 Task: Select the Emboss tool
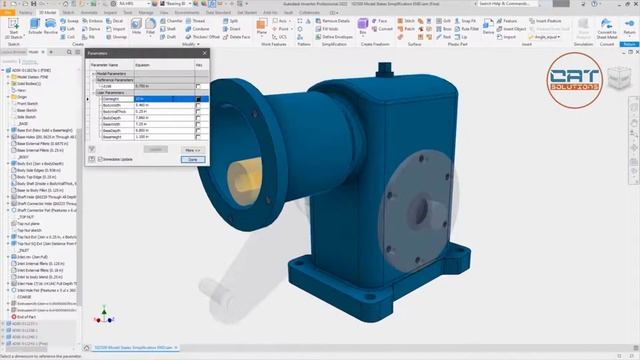tap(92, 21)
